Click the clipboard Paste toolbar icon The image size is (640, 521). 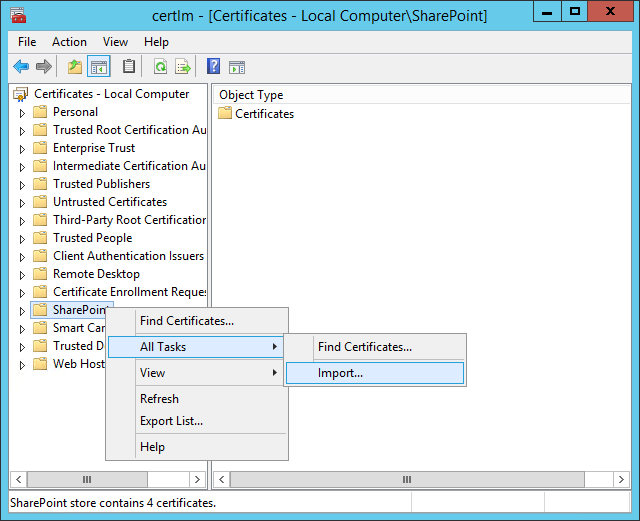[x=129, y=67]
